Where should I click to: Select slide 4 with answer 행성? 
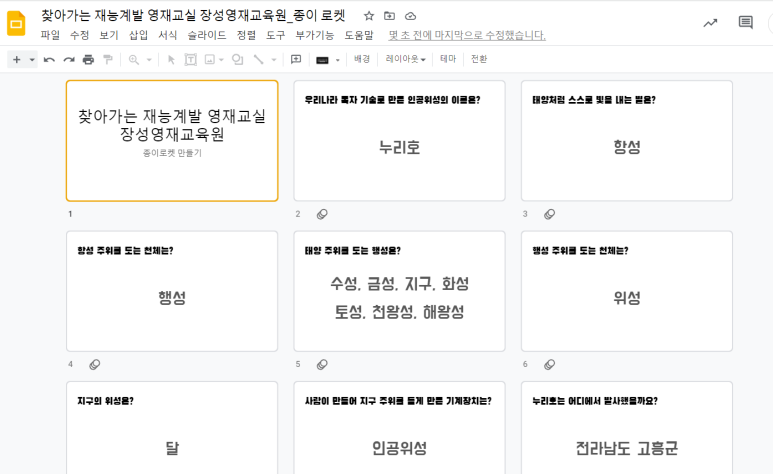pyautogui.click(x=172, y=291)
